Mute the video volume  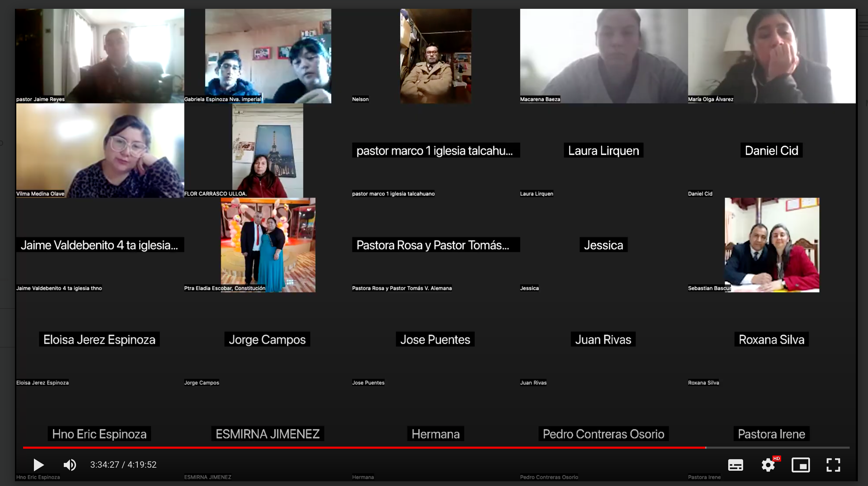[70, 465]
